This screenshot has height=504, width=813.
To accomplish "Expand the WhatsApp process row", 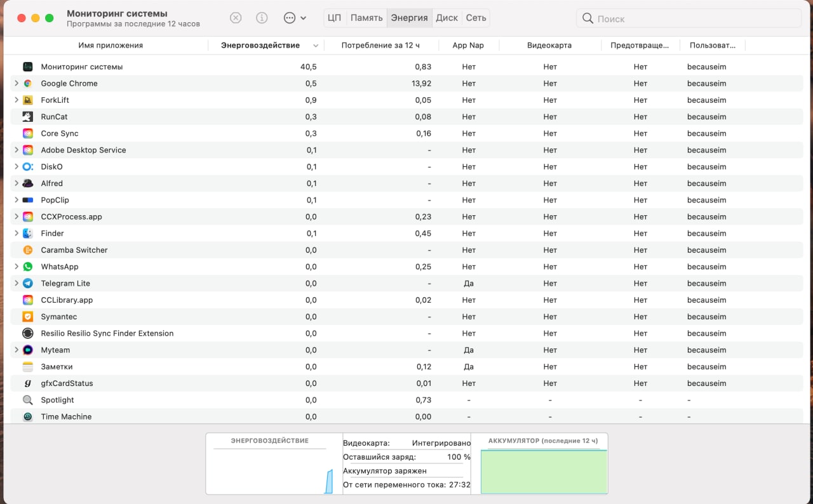I will [x=17, y=267].
